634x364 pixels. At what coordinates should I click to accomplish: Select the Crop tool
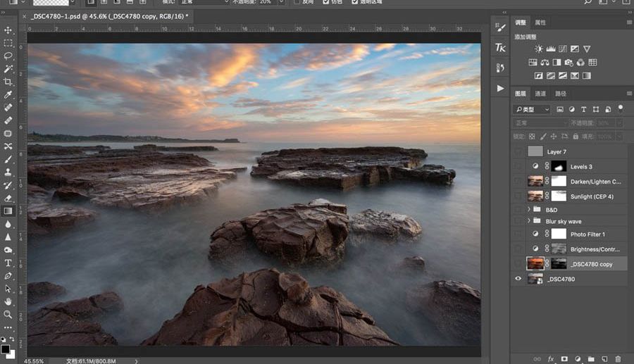8,82
